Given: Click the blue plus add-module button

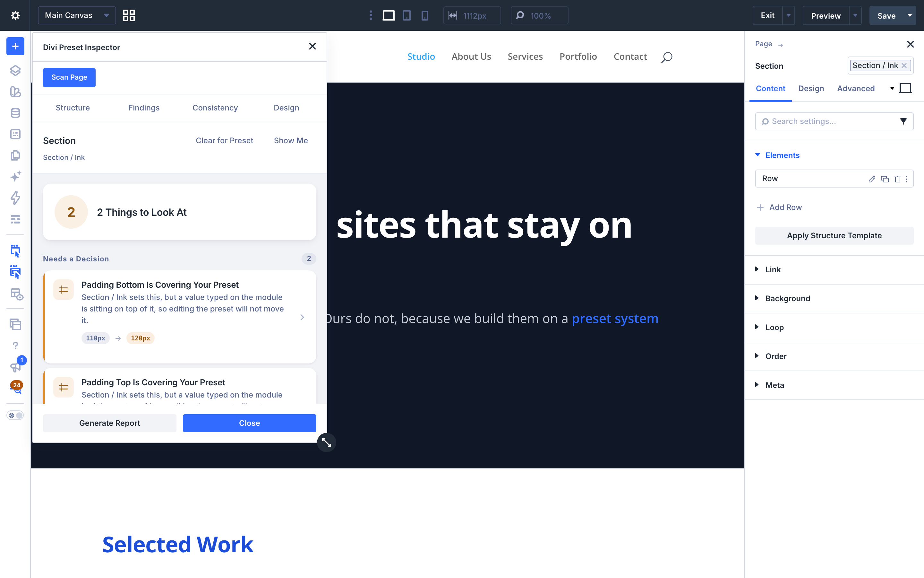Looking at the screenshot, I should click(15, 46).
